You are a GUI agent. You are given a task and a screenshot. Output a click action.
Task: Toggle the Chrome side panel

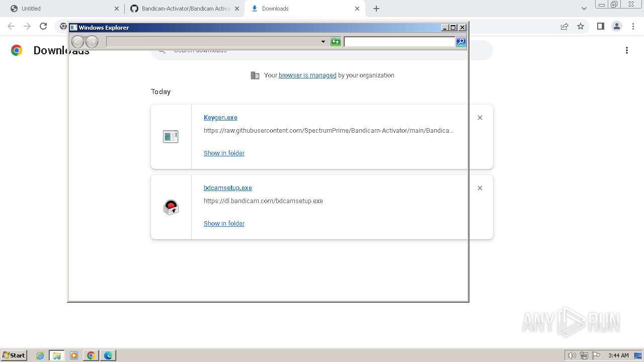pyautogui.click(x=600, y=26)
